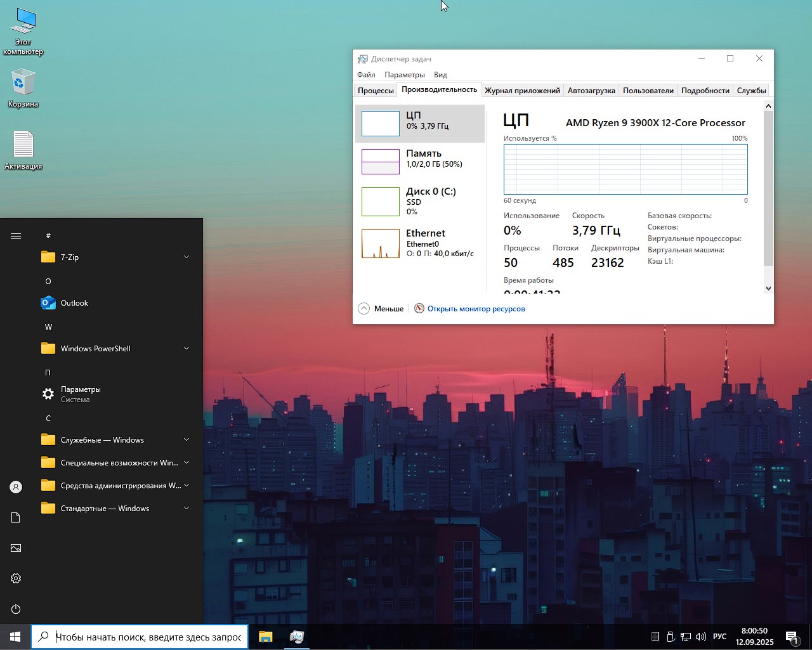
Task: Click the Outlook app icon in Start menu
Action: click(48, 303)
